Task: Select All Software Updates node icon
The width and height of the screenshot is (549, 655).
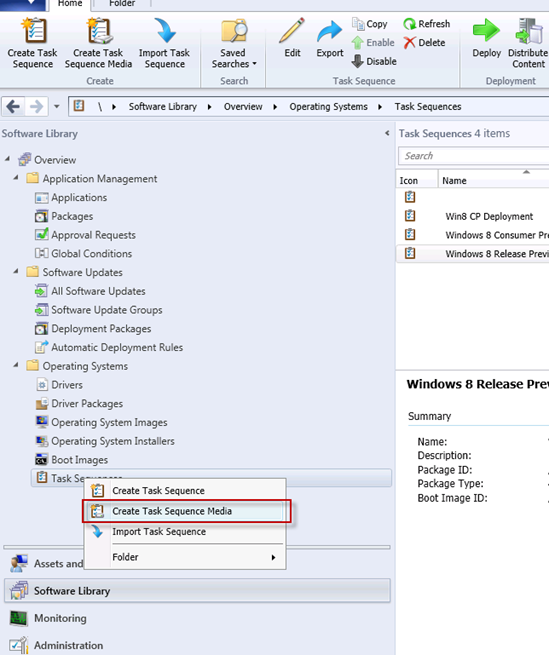Action: click(41, 291)
